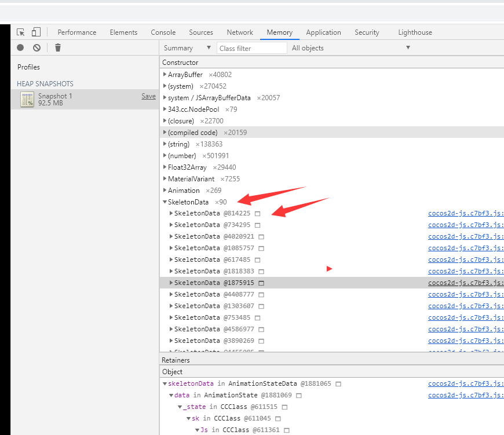
Task: Open the All objects filter dropdown
Action: [351, 48]
